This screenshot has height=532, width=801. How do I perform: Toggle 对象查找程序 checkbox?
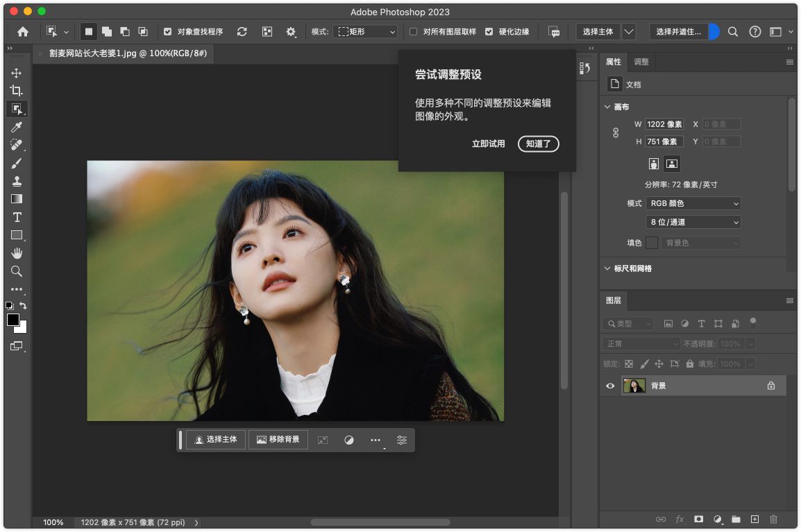167,32
